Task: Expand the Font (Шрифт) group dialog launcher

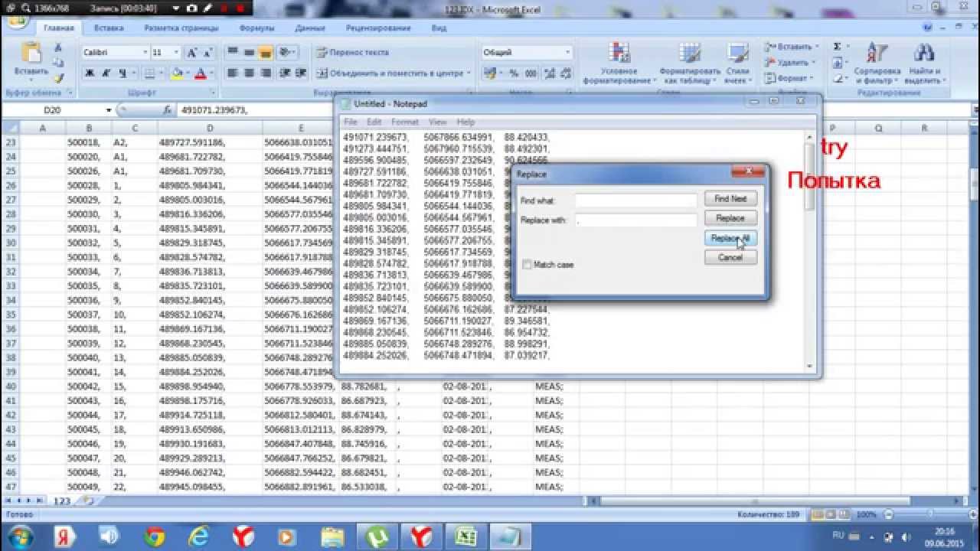Action: pos(212,93)
